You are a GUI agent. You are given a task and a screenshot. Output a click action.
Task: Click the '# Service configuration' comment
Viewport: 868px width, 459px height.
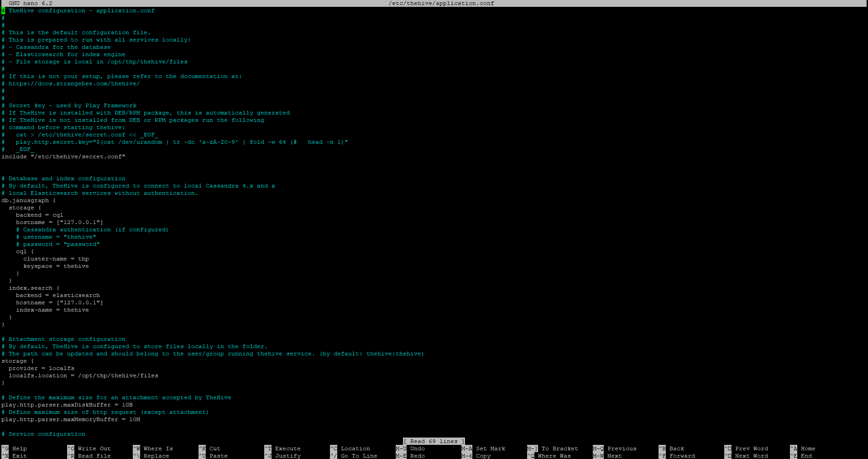[x=43, y=434]
